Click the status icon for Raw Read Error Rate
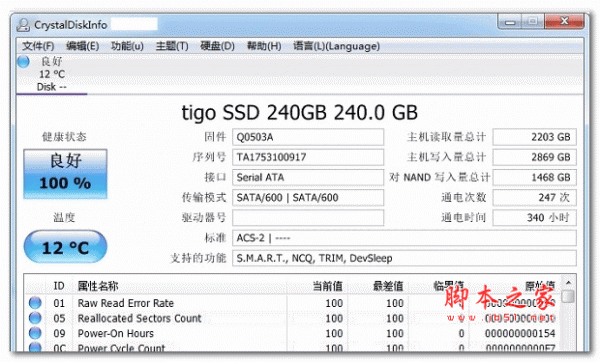The height and width of the screenshot is (362, 600). point(35,303)
